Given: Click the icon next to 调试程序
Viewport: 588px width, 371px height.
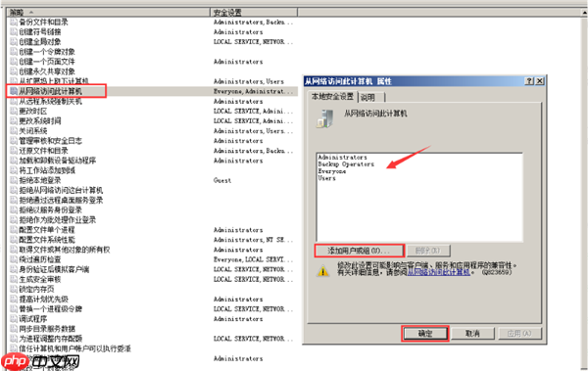Looking at the screenshot, I should 14,319.
